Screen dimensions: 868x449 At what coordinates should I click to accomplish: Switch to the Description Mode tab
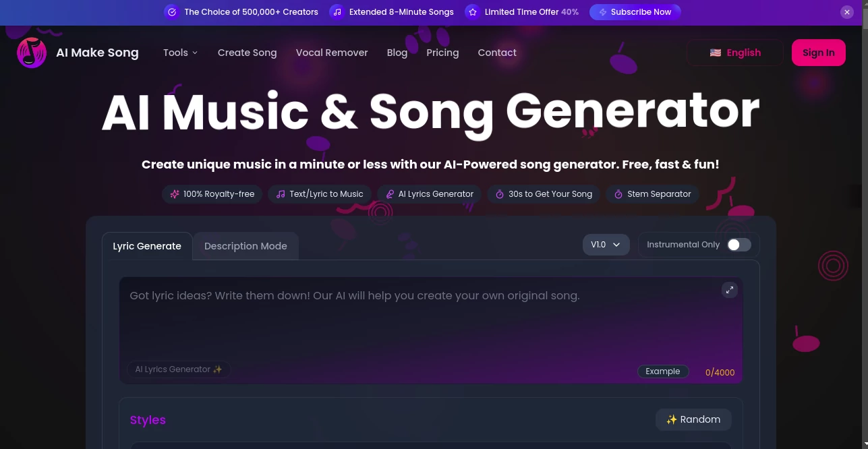coord(245,246)
